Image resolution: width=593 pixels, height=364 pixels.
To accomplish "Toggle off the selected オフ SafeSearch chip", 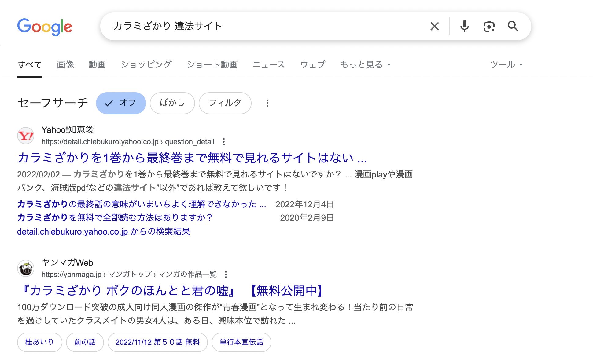I will 121,103.
